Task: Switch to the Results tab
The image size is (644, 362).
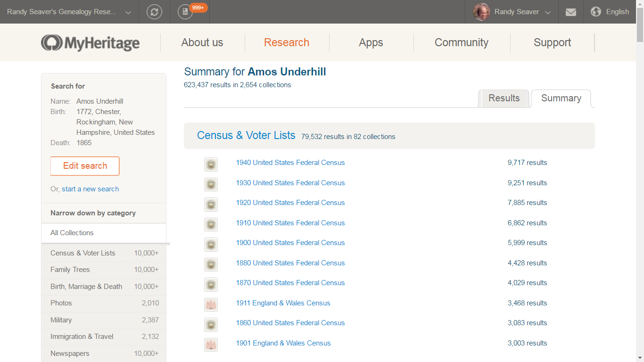Action: [x=504, y=98]
